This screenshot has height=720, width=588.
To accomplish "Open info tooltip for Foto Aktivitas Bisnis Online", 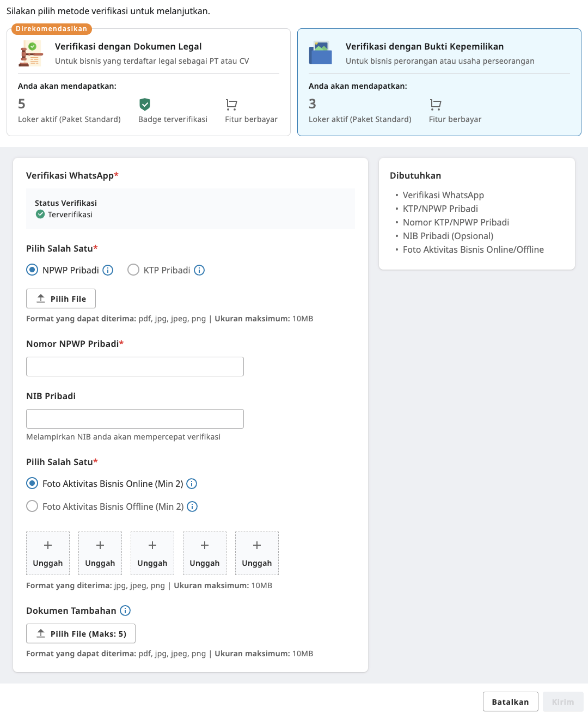I will 192,484.
